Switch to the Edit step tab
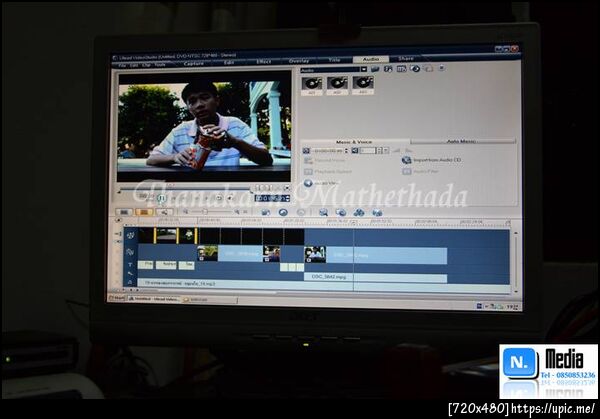Screen dimensions: 600x419 click(x=229, y=62)
